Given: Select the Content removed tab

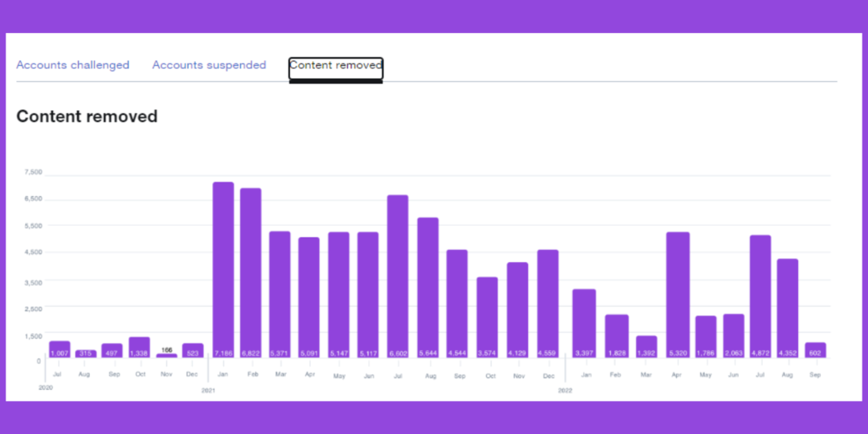Looking at the screenshot, I should (336, 65).
